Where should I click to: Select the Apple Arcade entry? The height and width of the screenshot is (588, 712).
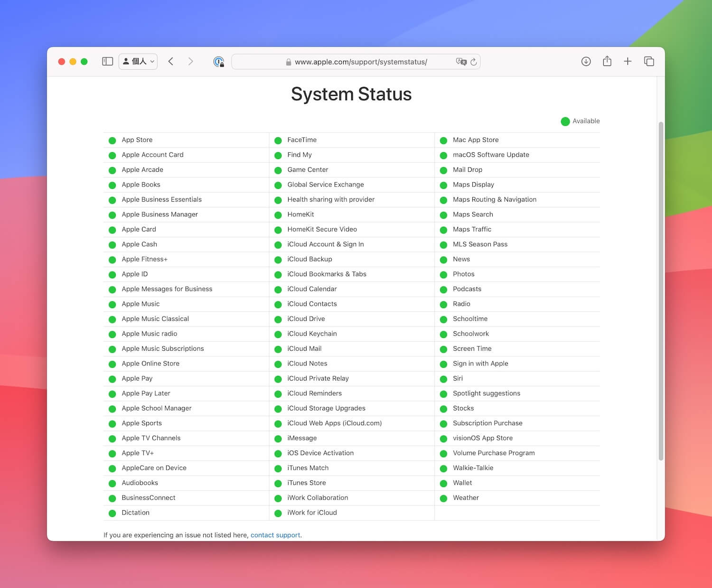click(x=142, y=169)
